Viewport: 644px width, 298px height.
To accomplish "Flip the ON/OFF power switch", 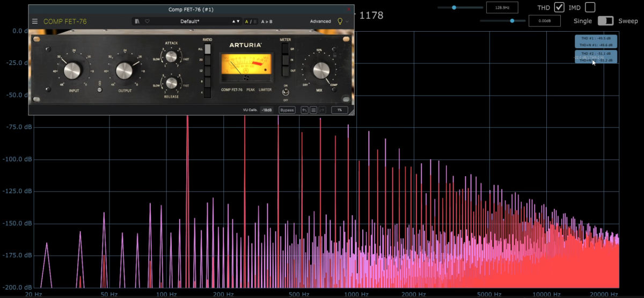I will (x=286, y=92).
